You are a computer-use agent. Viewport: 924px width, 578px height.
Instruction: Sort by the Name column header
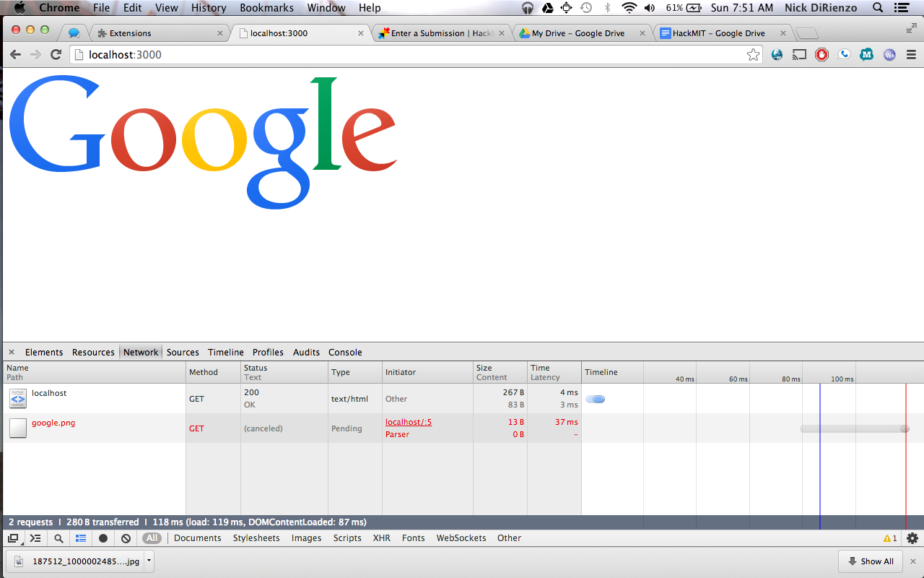(x=94, y=372)
